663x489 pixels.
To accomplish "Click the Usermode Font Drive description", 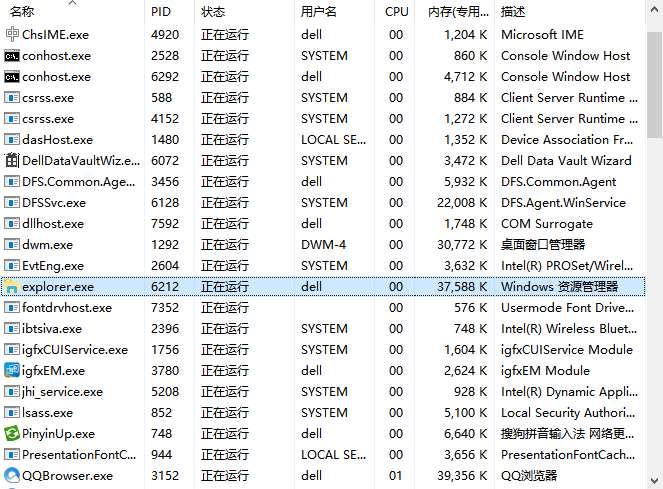I will [567, 308].
